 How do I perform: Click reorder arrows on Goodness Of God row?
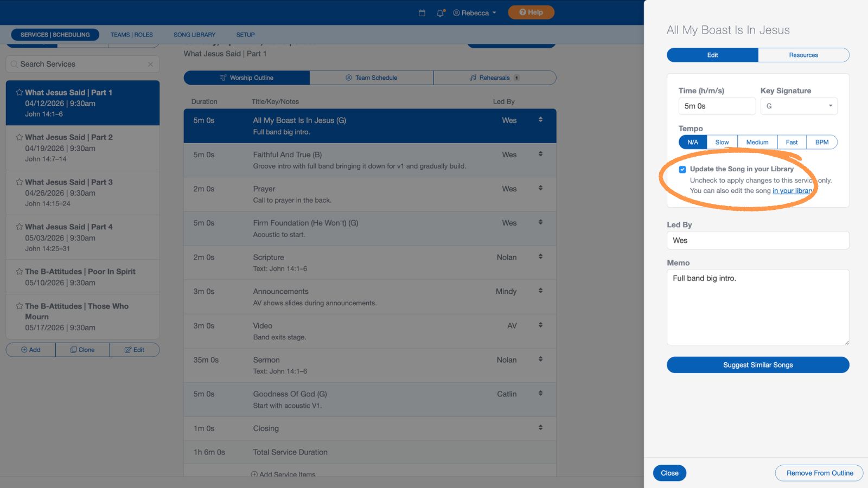pyautogui.click(x=540, y=393)
